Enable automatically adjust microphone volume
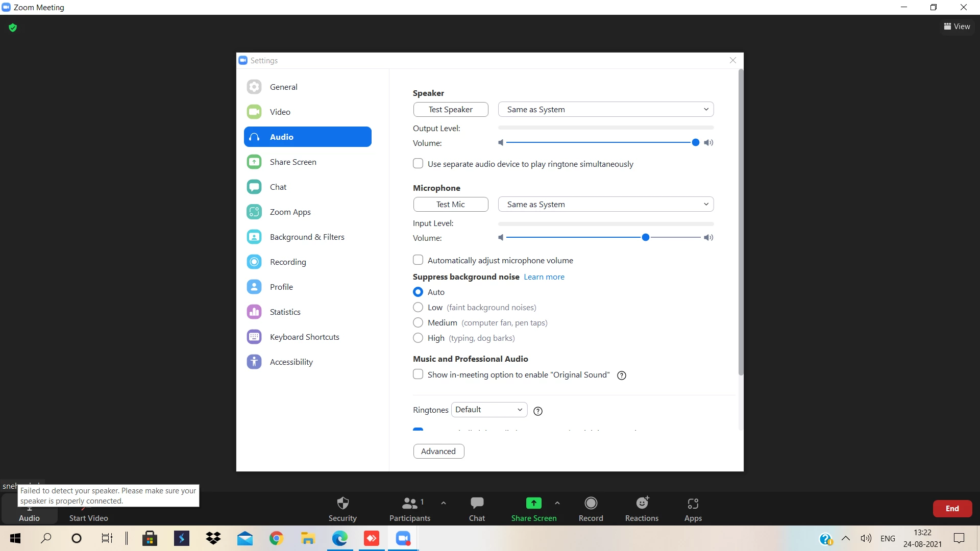980x551 pixels. pos(418,260)
